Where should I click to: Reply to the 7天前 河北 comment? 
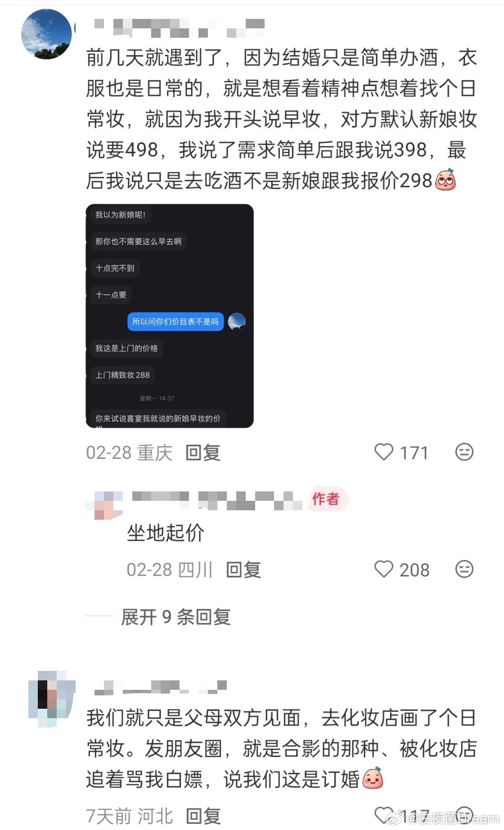[203, 816]
